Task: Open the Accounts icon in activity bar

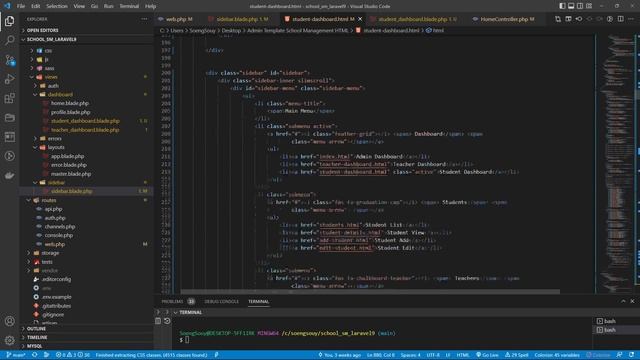Action: tap(9, 321)
